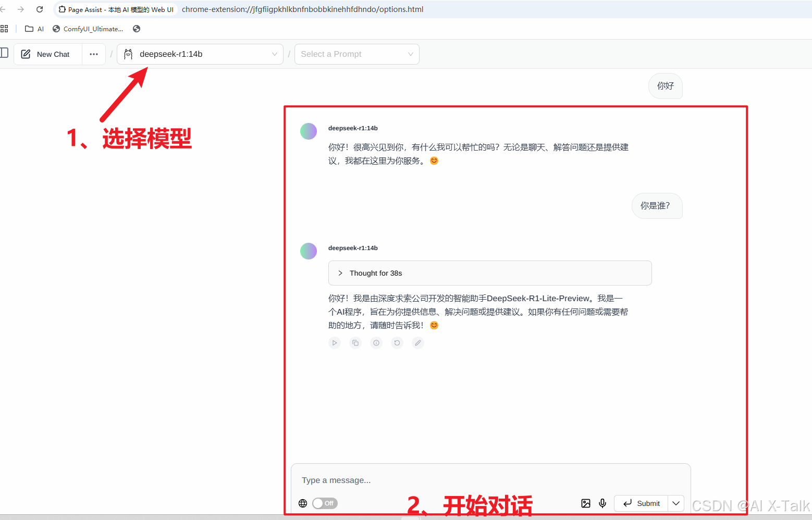Click the reply text mentioning DeepSeek-R1-Lite-Preview
The height and width of the screenshot is (520, 812).
pos(478,312)
